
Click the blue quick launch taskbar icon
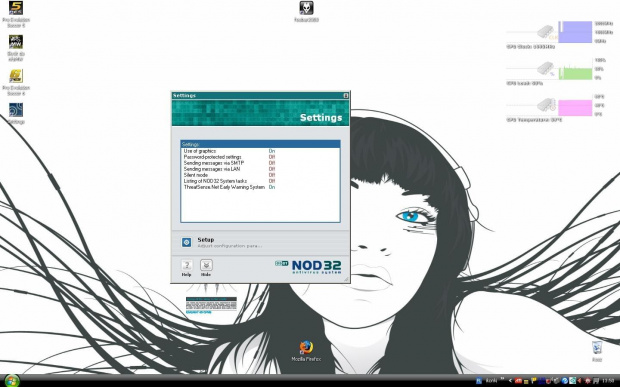(x=479, y=381)
